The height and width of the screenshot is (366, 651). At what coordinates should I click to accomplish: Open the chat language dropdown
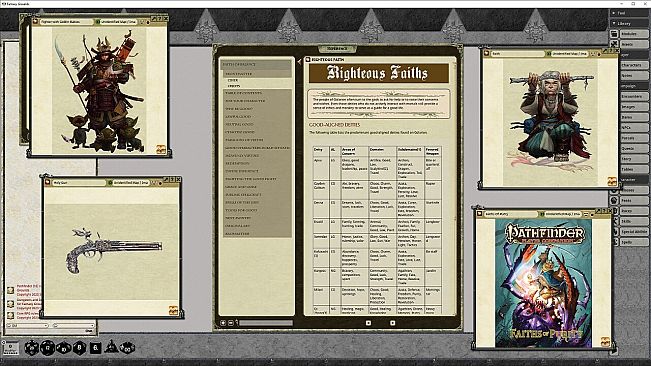point(73,326)
